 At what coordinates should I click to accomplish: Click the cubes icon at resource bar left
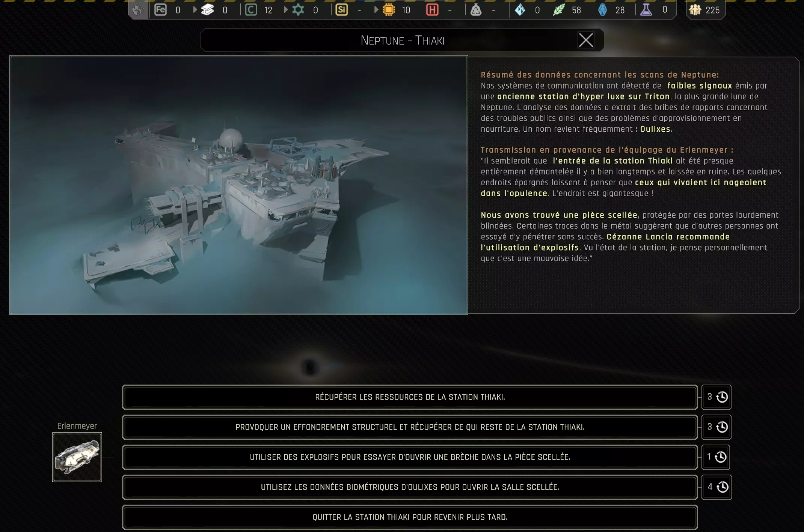point(138,10)
